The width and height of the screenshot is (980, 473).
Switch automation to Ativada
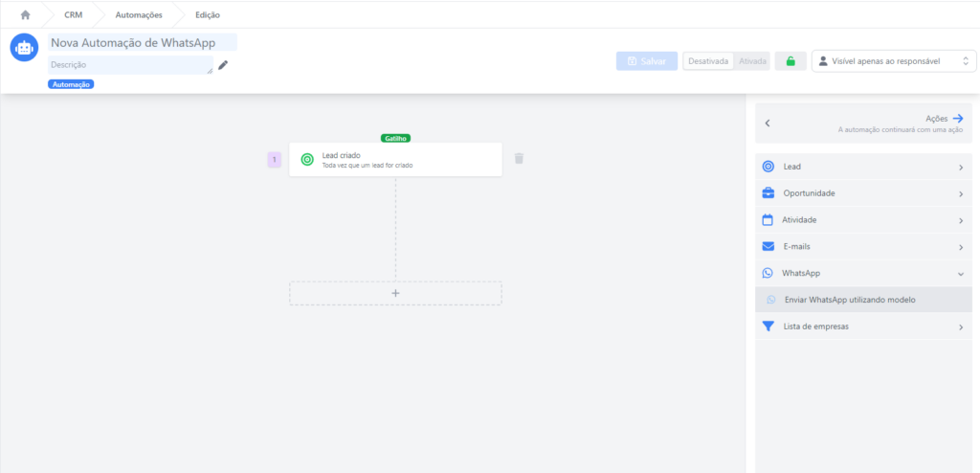752,61
